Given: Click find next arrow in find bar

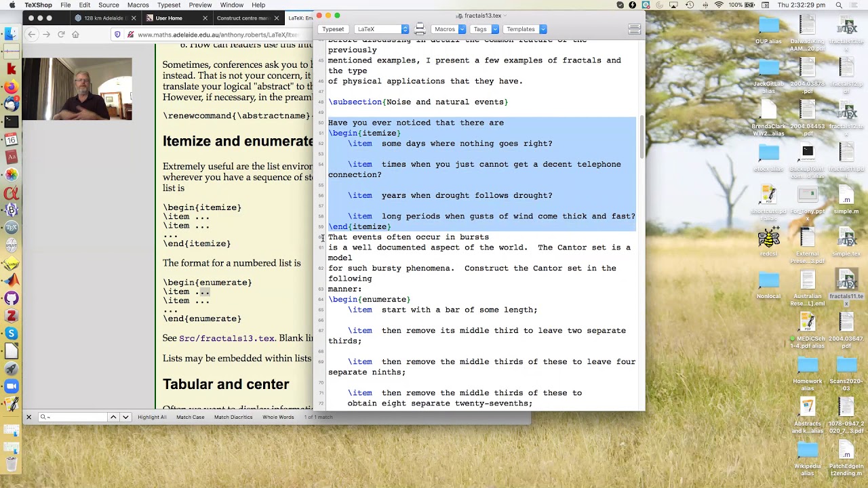Looking at the screenshot, I should click(x=125, y=417).
